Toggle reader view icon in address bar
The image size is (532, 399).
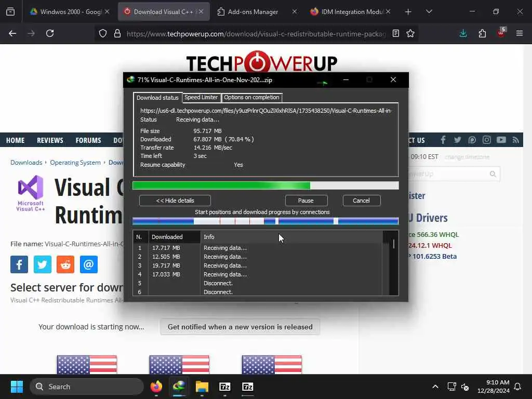(x=395, y=33)
